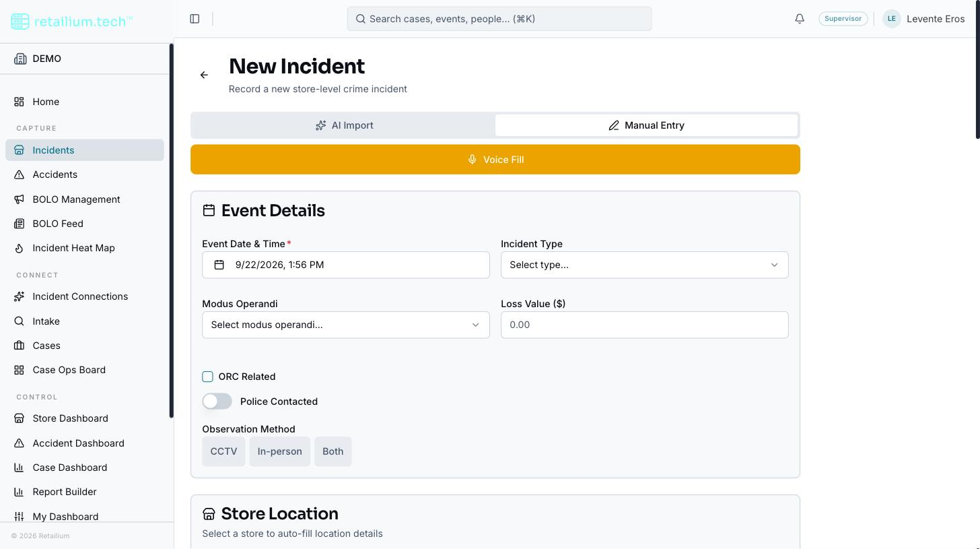Image resolution: width=980 pixels, height=549 pixels.
Task: Open BOLO Feed link
Action: [85, 224]
